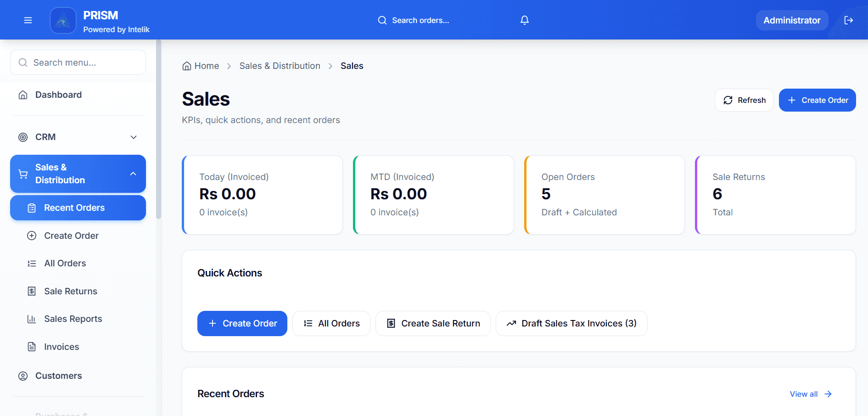868x416 pixels.
Task: Click the Home breadcrumb icon
Action: [187, 66]
